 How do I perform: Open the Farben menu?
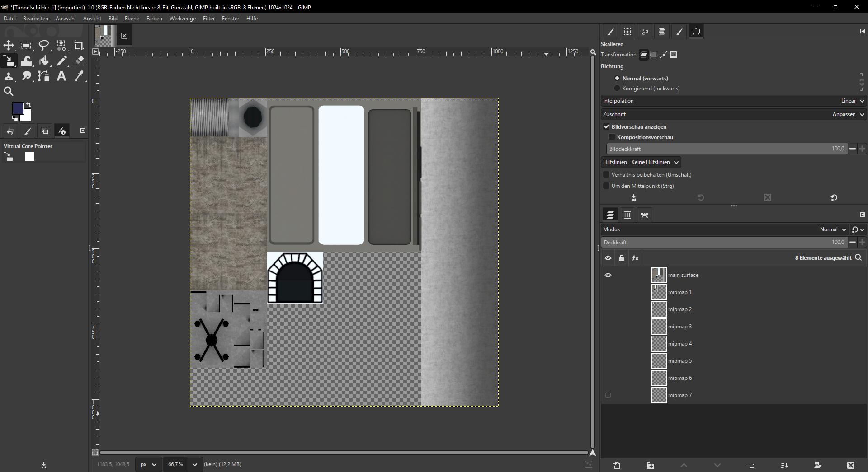(x=154, y=19)
